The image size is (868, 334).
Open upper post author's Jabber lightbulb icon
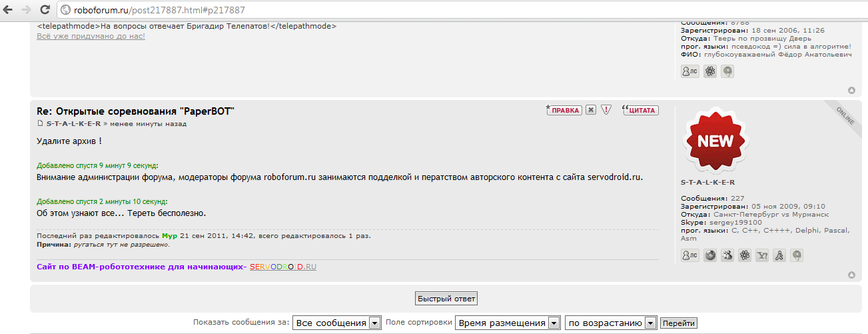click(727, 71)
